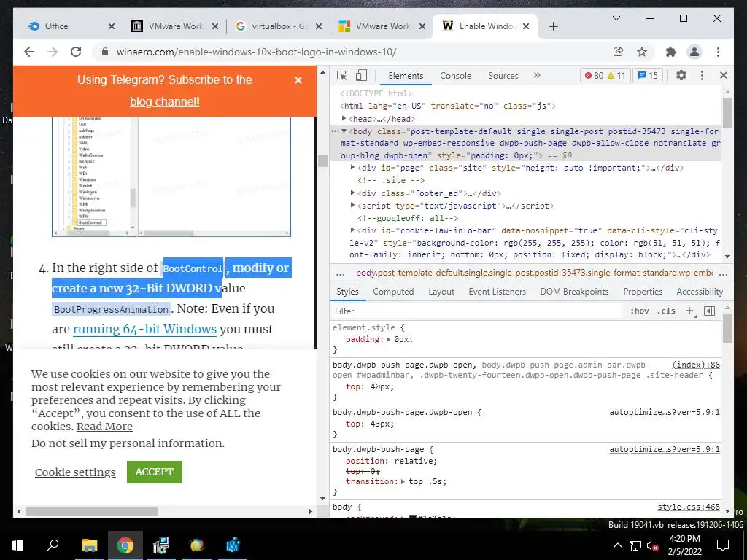Open the Windows Start menu
747x560 pixels.
click(x=18, y=545)
